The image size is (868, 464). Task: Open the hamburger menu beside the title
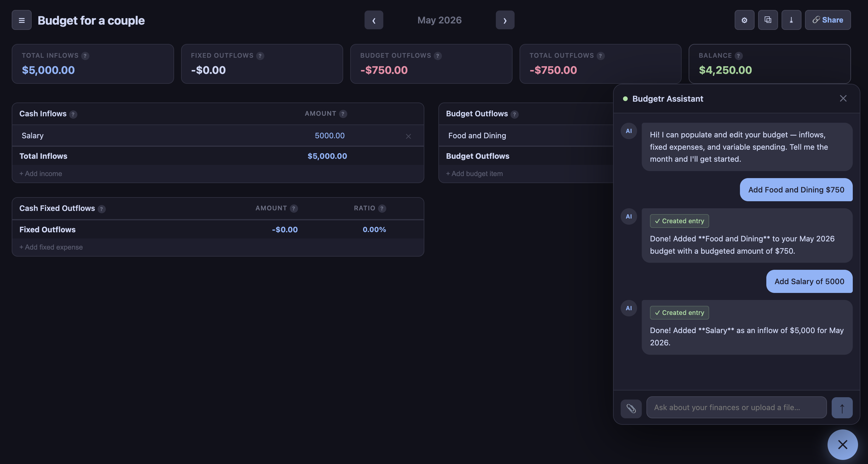(x=21, y=20)
